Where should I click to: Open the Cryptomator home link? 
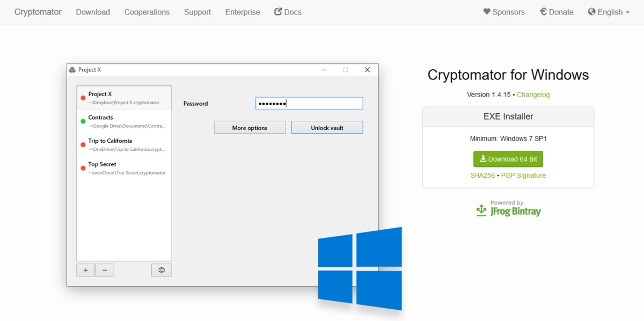point(38,12)
